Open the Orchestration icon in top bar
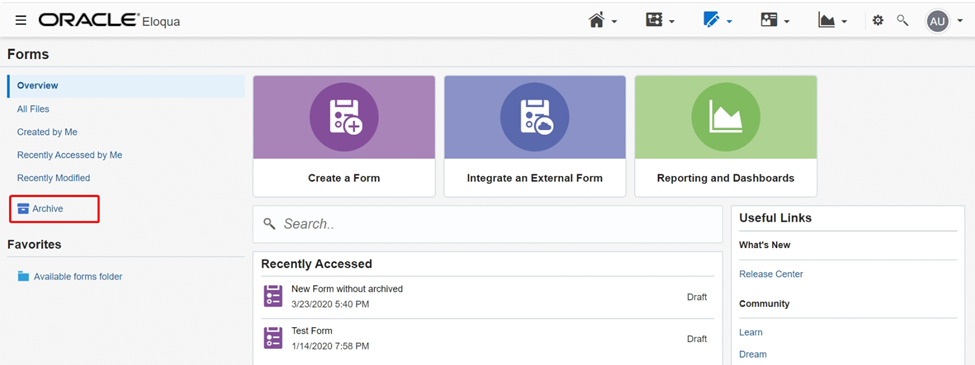Image resolution: width=975 pixels, height=365 pixels. (x=654, y=21)
